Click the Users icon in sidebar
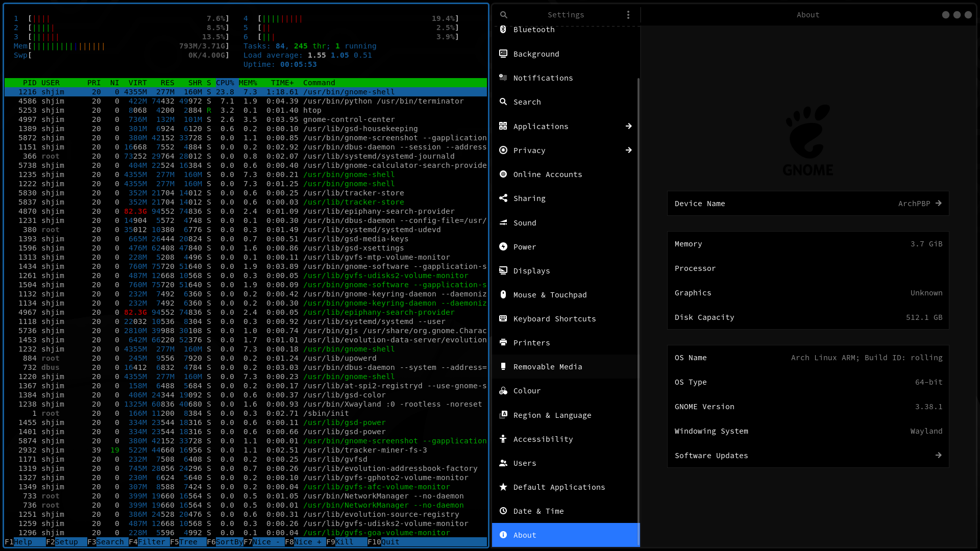980x551 pixels. click(503, 463)
